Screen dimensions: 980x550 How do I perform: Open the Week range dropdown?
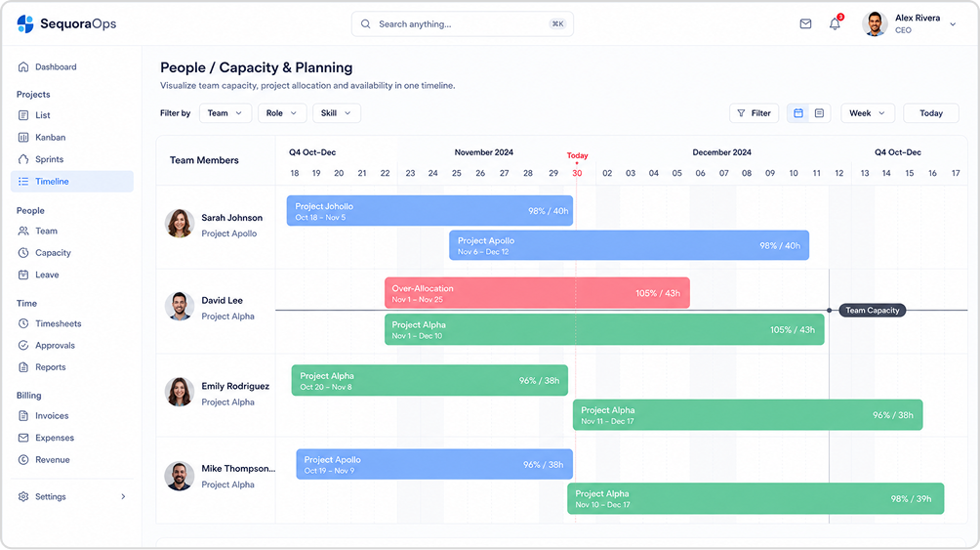click(868, 113)
